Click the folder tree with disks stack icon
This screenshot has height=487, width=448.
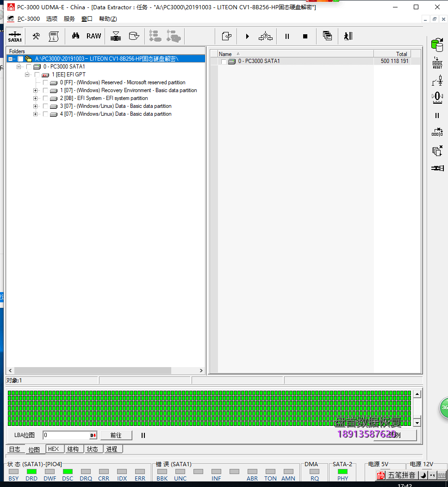point(174,36)
